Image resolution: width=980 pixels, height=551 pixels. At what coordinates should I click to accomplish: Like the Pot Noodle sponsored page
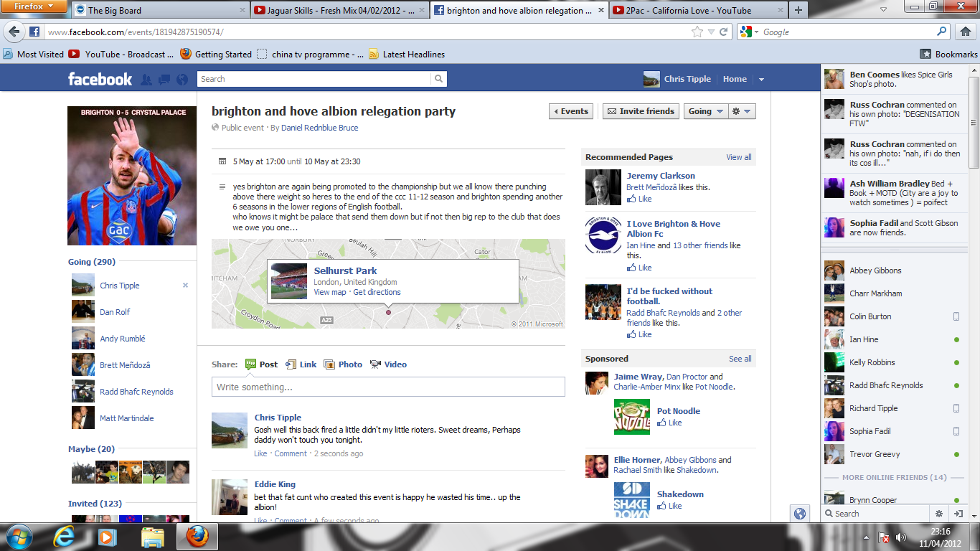click(x=669, y=423)
